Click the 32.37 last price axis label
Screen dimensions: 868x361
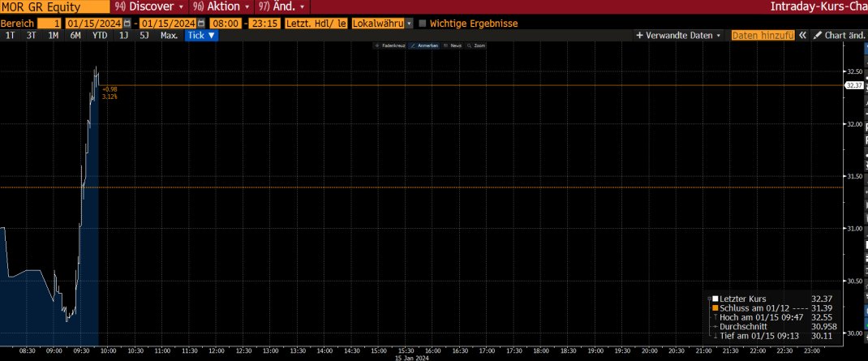coord(854,85)
